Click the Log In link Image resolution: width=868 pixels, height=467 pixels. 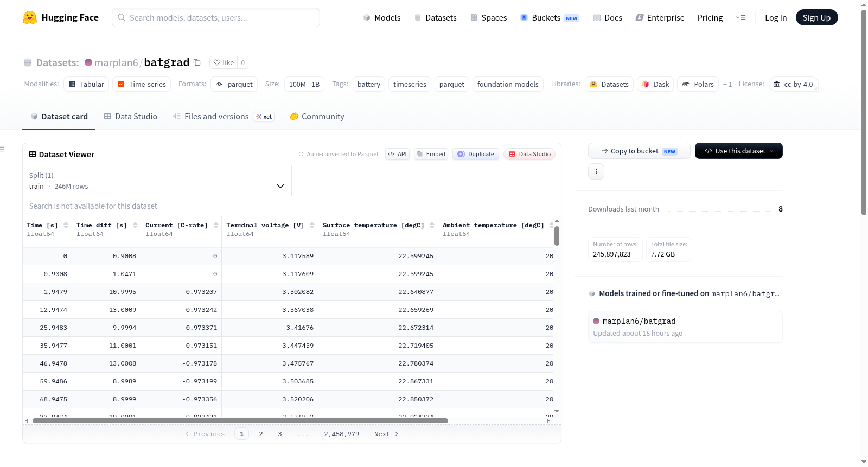coord(776,18)
